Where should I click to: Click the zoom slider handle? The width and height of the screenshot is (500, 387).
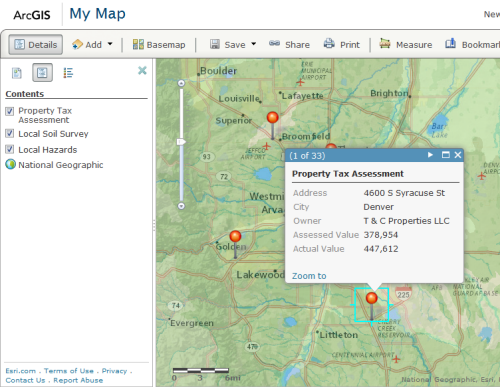pos(181,142)
